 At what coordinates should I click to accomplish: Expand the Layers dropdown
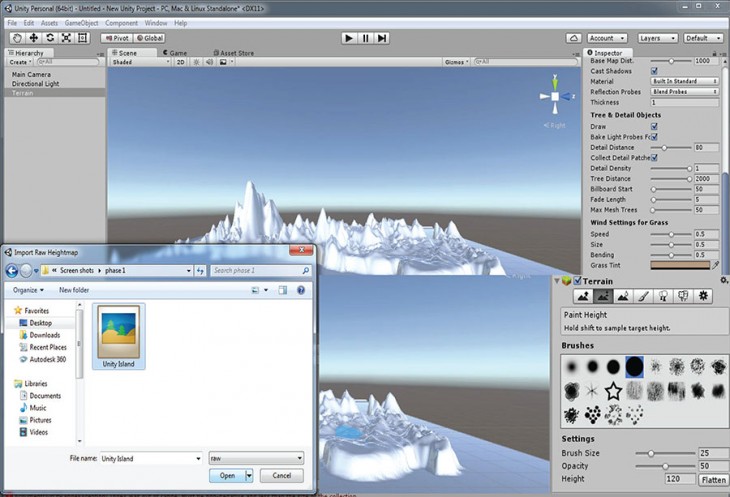[656, 38]
